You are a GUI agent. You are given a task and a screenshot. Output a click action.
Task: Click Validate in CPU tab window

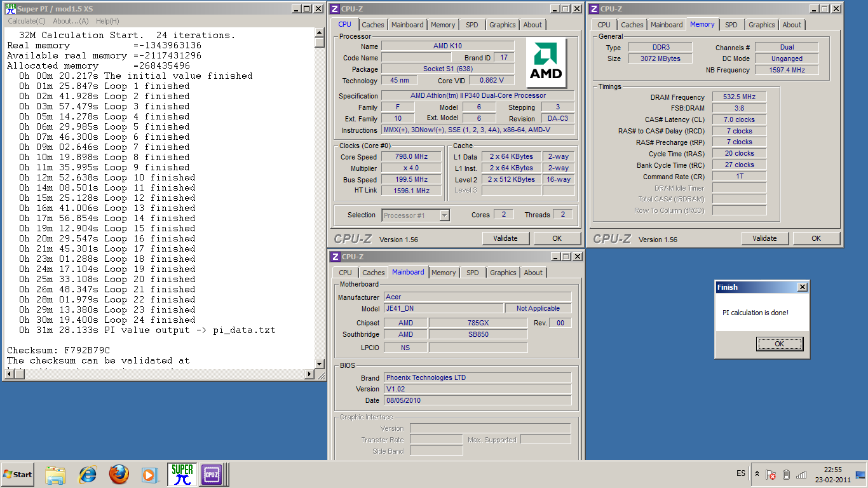tap(505, 238)
